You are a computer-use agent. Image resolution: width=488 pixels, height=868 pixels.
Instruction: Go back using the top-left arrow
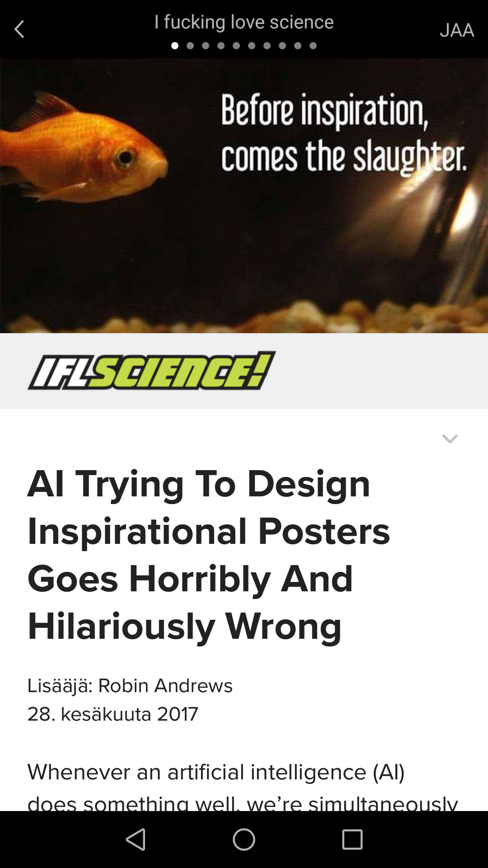pos(19,29)
